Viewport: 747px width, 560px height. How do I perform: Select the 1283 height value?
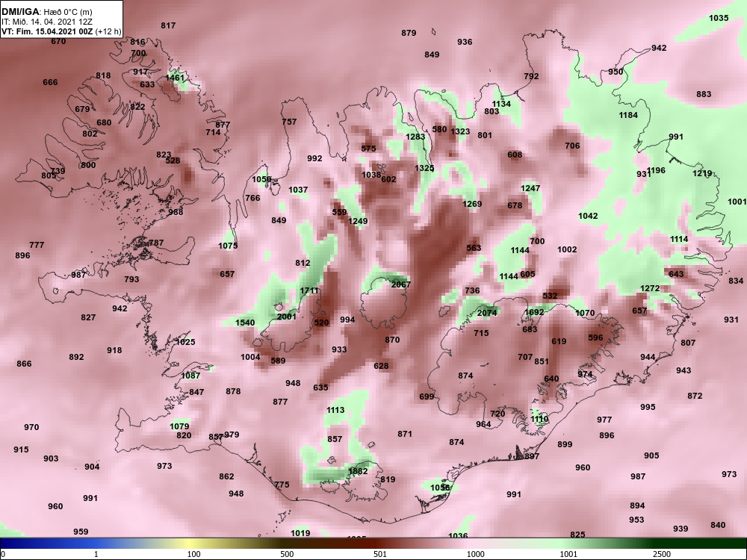coord(415,137)
